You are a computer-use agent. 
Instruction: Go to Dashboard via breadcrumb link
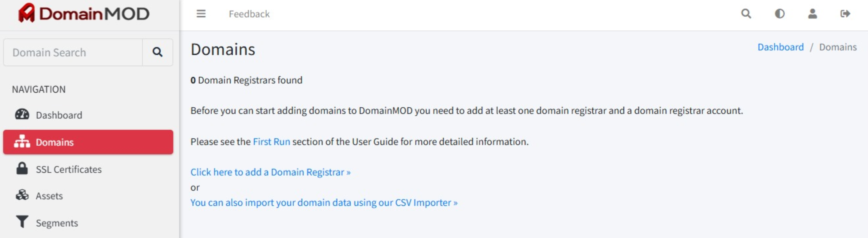click(x=780, y=47)
